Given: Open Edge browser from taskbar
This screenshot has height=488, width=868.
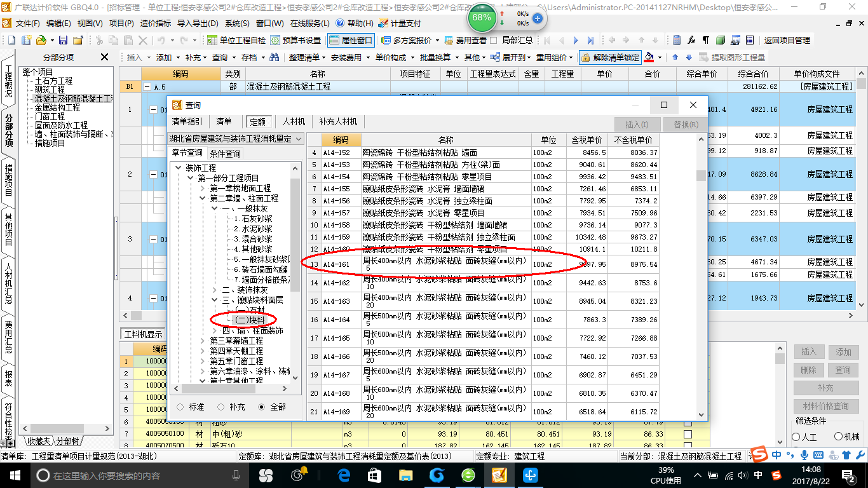Looking at the screenshot, I should coord(344,475).
